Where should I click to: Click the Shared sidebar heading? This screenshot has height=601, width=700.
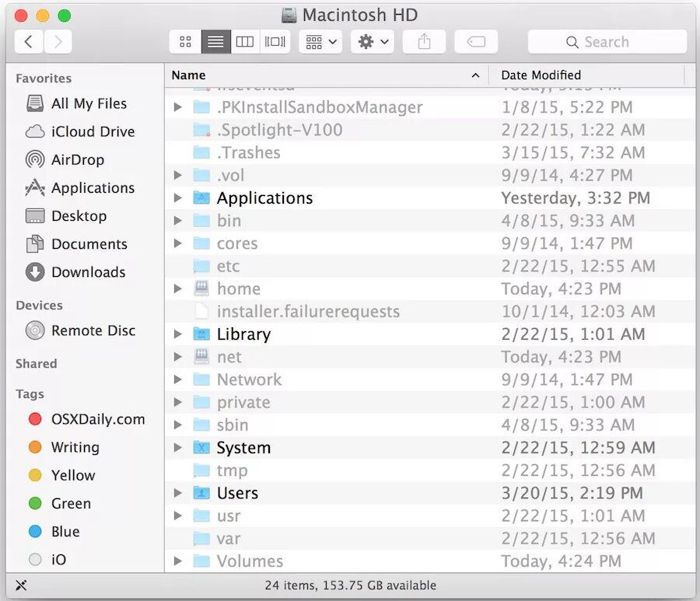(x=36, y=364)
